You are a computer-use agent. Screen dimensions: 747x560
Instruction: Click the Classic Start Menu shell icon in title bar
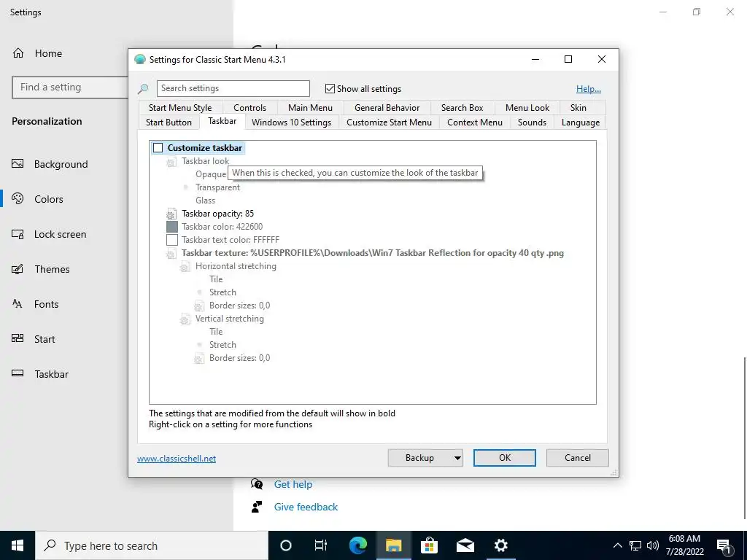pyautogui.click(x=139, y=59)
